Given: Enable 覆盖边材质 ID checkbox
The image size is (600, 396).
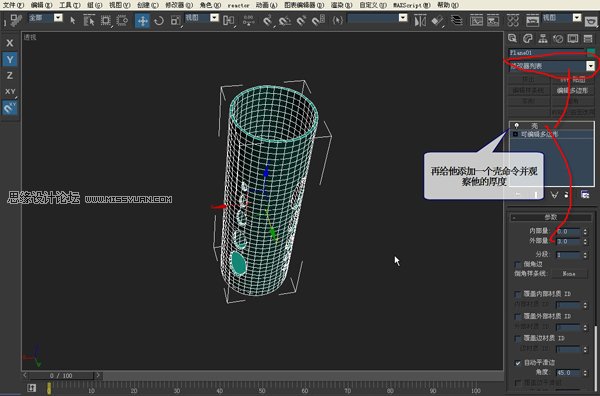Looking at the screenshot, I should (x=518, y=338).
